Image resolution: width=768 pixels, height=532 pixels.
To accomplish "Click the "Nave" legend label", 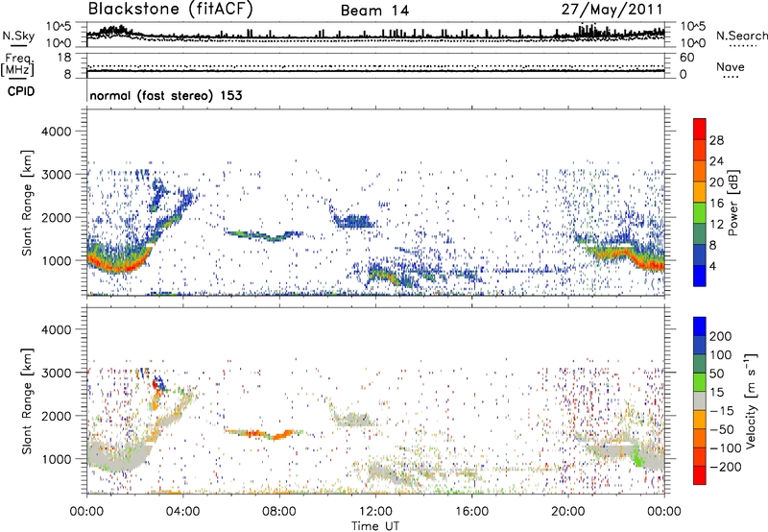I will point(730,67).
